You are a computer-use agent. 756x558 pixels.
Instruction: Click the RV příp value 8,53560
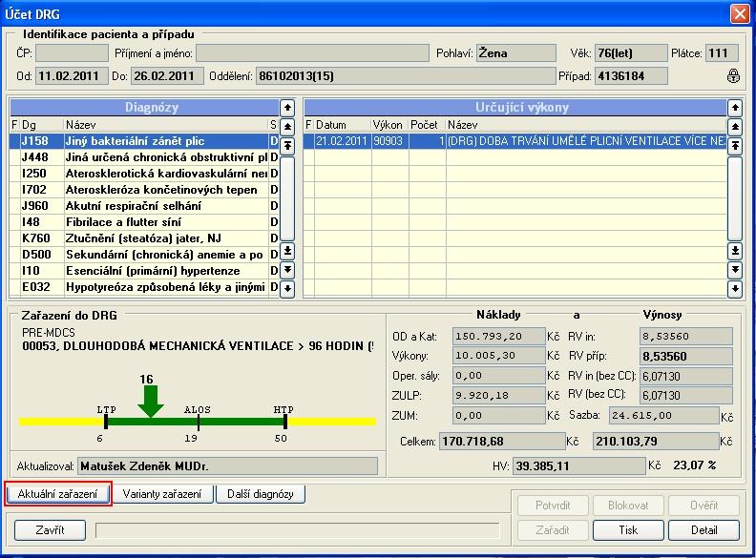[686, 356]
